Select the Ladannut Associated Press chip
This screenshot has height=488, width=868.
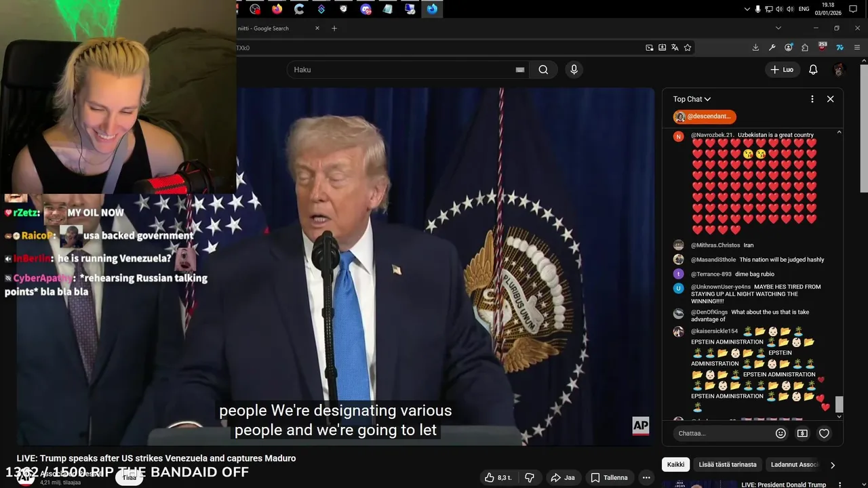pos(795,465)
